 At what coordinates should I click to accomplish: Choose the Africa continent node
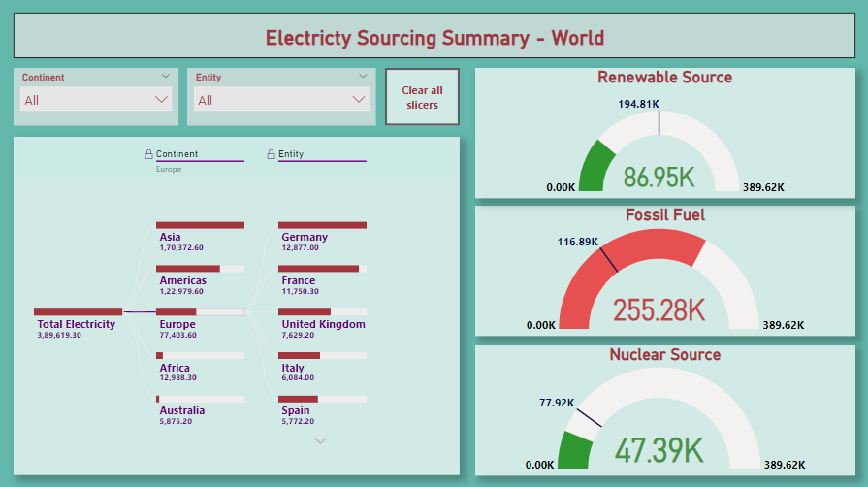coord(200,356)
